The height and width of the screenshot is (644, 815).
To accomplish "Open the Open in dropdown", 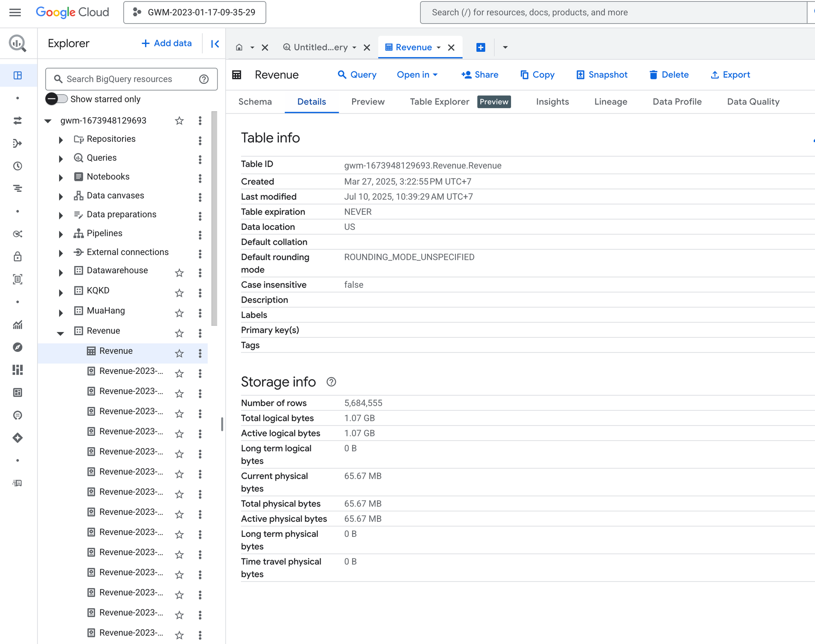I will 417,75.
